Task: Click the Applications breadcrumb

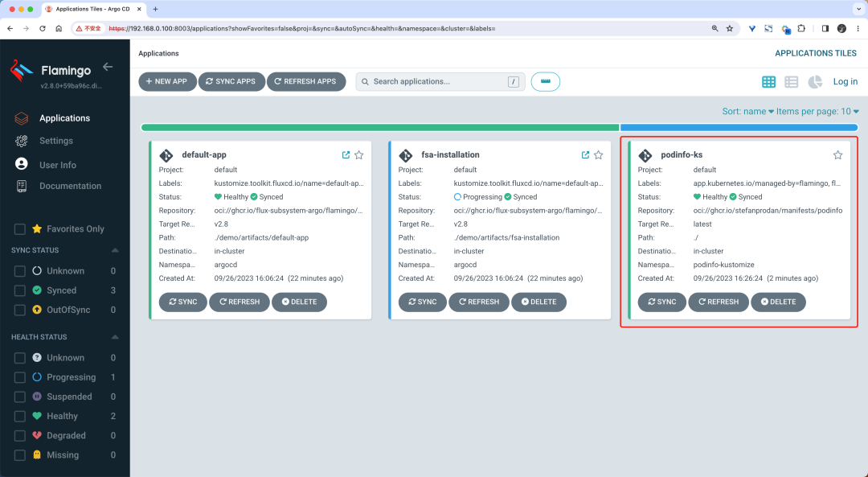Action: [x=158, y=53]
